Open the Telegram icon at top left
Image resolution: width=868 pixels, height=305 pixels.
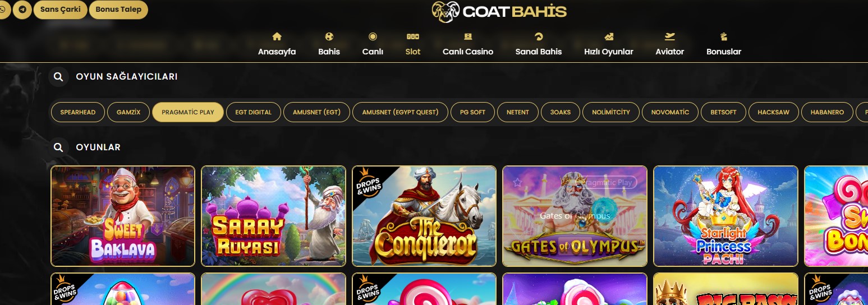click(22, 10)
